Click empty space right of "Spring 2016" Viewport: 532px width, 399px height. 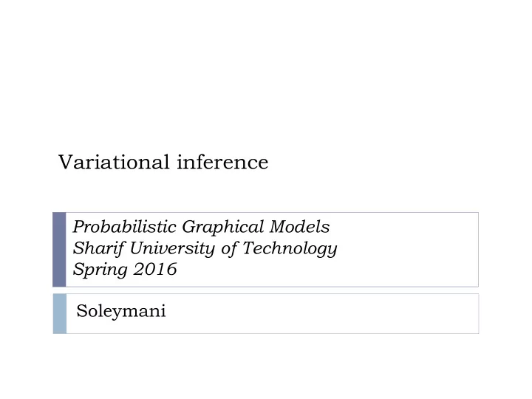326,270
